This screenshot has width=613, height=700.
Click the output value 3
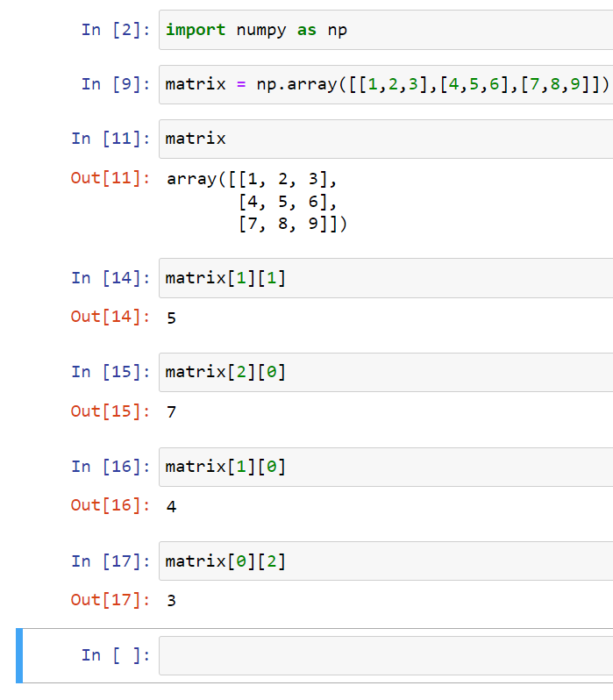click(x=171, y=602)
